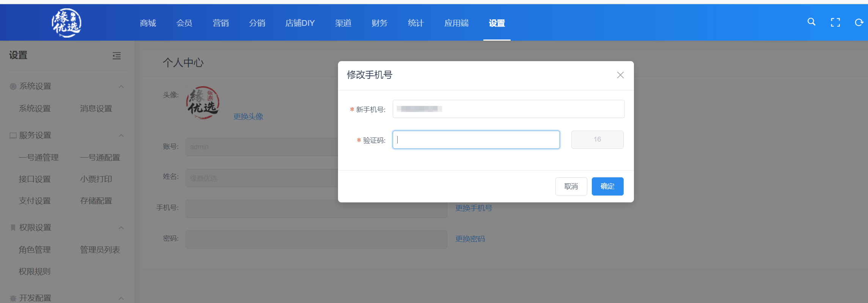This screenshot has height=303, width=868.
Task: Collapse the 开发配置 sidebar section
Action: tap(121, 298)
